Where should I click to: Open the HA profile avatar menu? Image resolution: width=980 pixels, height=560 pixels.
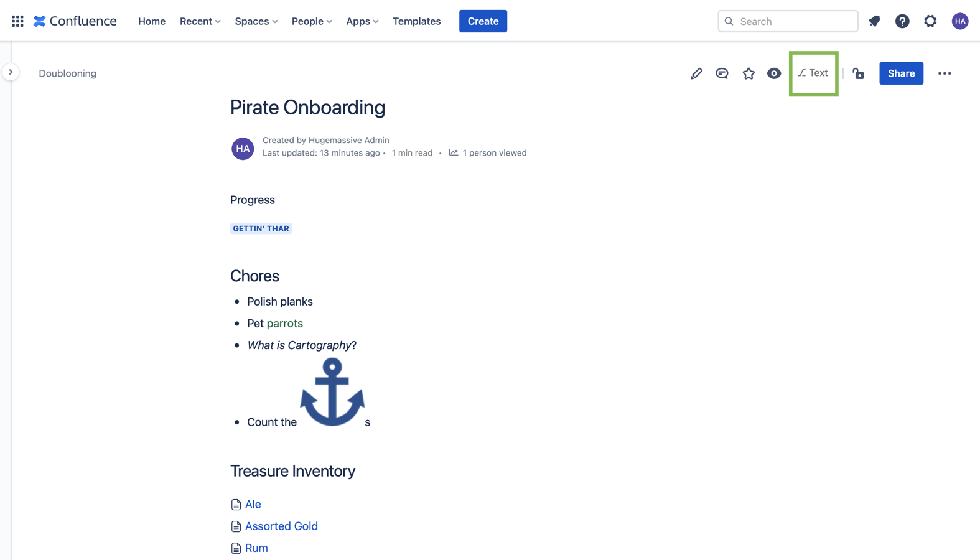coord(960,21)
